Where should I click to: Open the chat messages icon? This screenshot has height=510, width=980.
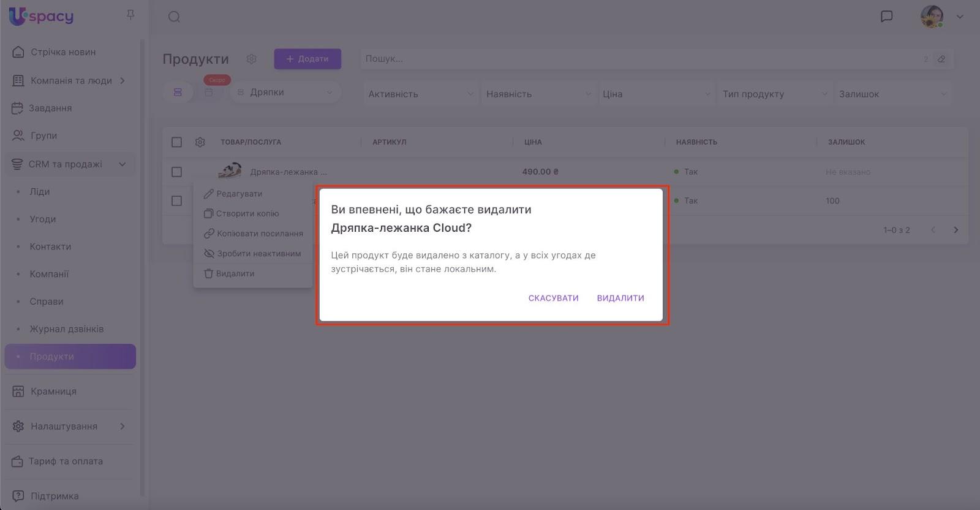tap(886, 17)
